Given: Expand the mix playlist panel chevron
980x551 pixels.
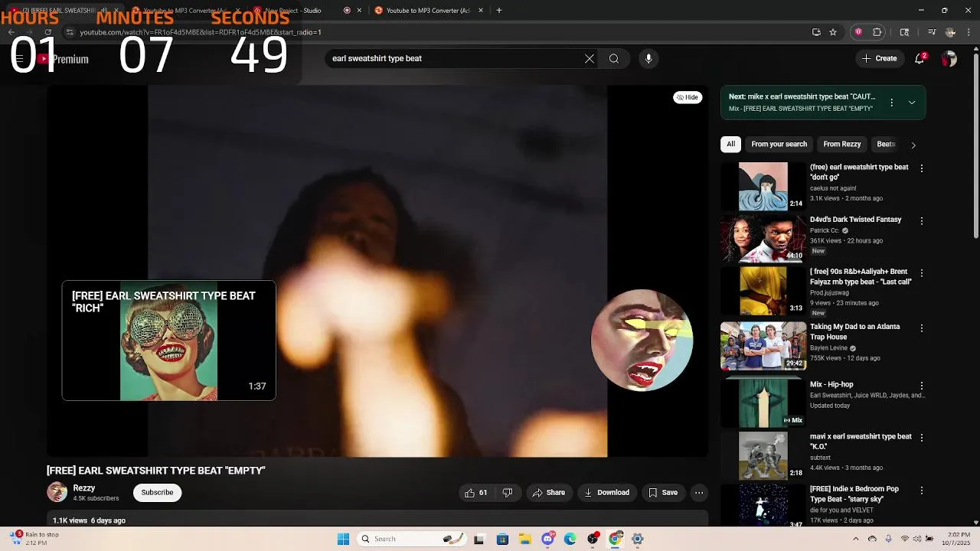Looking at the screenshot, I should tap(912, 103).
